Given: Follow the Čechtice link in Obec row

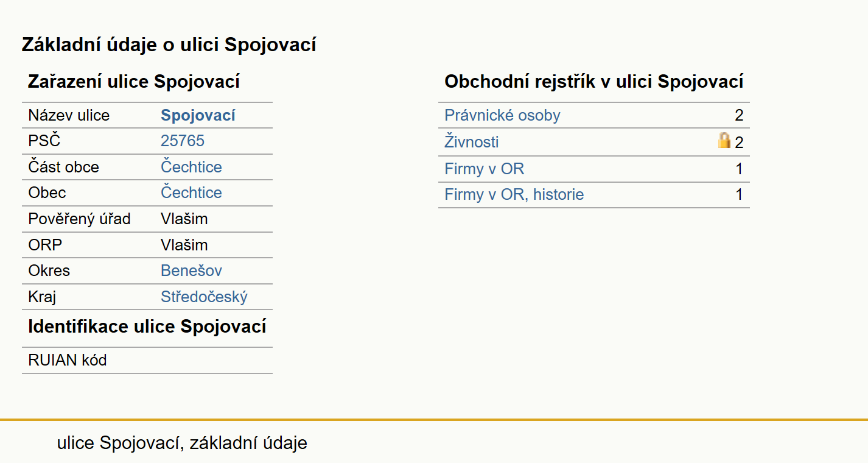Looking at the screenshot, I should tap(191, 193).
